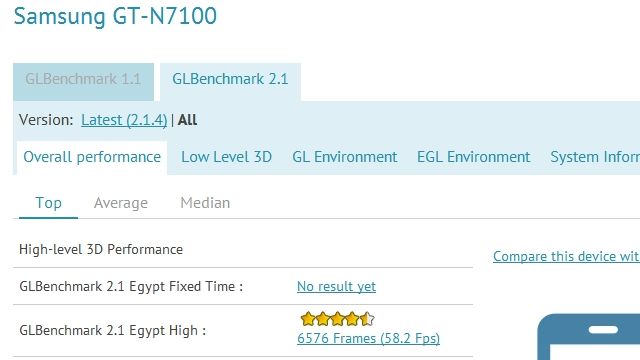Click the half-filled fifth star
The height and width of the screenshot is (360, 640).
pos(367,318)
